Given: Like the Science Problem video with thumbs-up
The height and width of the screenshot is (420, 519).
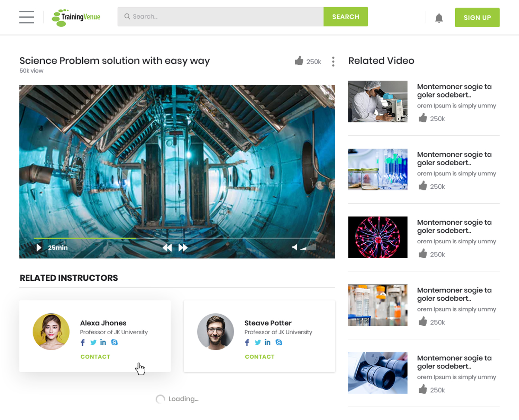Looking at the screenshot, I should pyautogui.click(x=299, y=61).
